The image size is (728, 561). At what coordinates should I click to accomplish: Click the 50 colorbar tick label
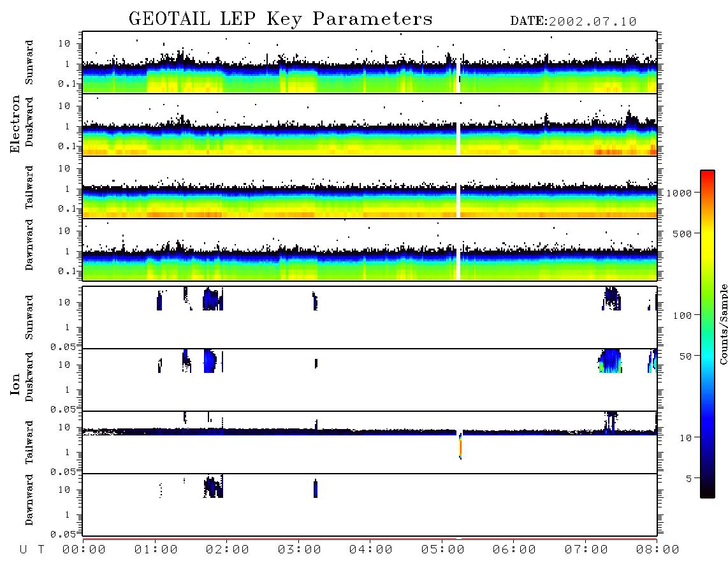pos(685,356)
